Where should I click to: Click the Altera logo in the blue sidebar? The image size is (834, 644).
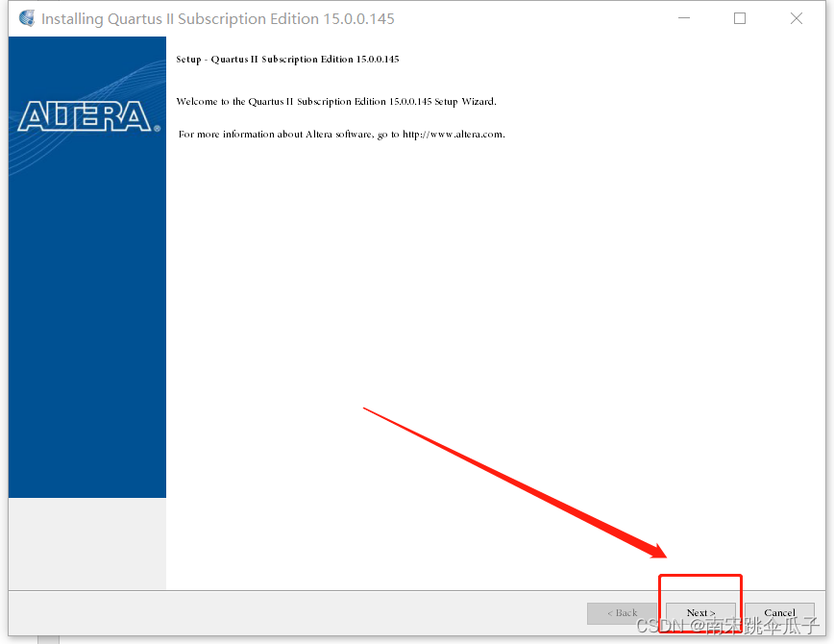[x=88, y=116]
